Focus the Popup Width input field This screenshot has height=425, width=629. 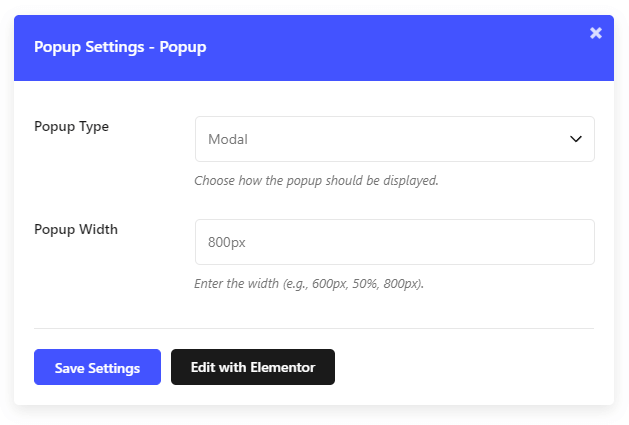click(x=395, y=242)
